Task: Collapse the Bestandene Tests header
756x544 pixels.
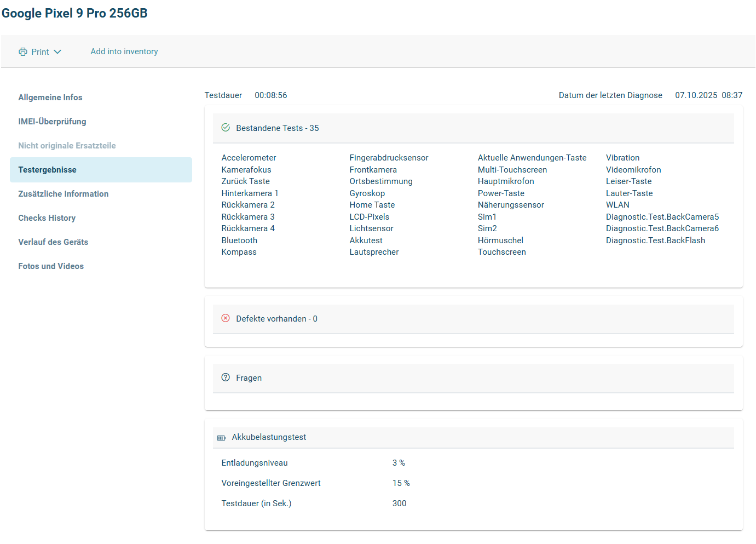Action: 473,128
